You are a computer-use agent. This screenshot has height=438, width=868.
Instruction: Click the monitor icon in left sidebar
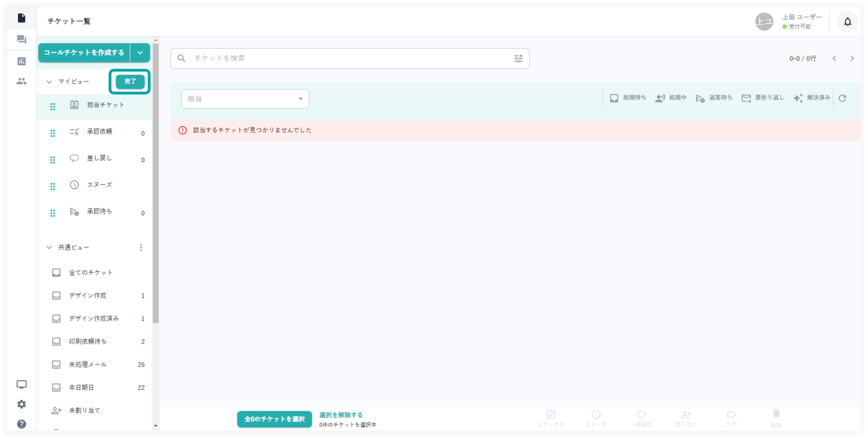(x=22, y=384)
